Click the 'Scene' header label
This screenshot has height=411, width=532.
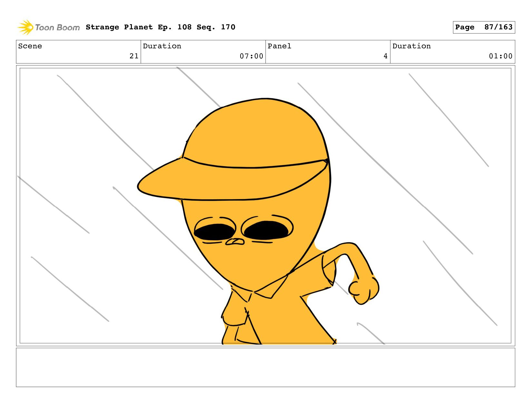coord(30,46)
